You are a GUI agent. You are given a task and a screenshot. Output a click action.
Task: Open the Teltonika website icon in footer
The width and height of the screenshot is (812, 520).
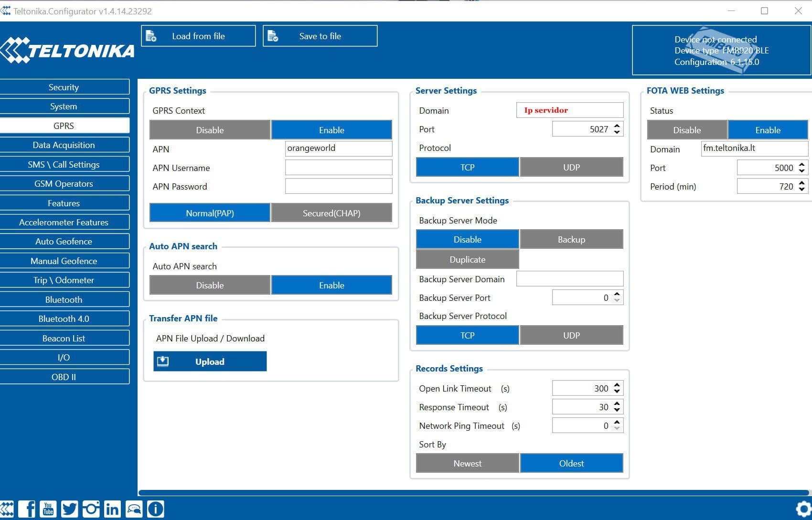(7, 509)
